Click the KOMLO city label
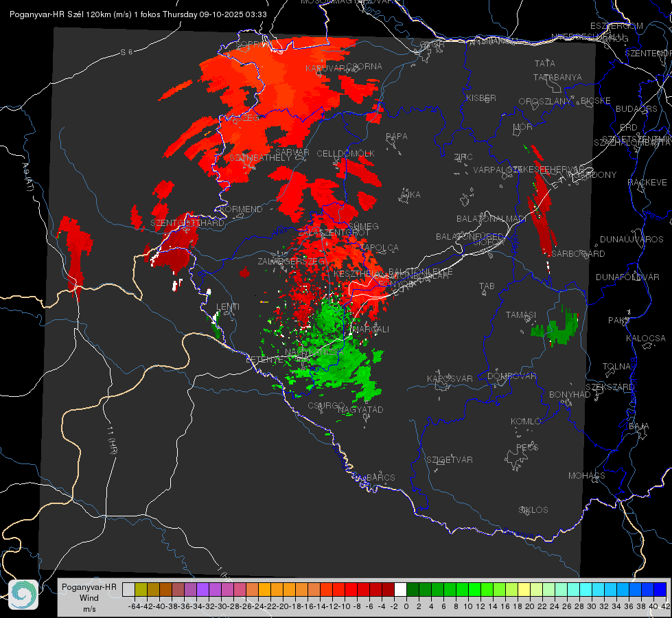This screenshot has width=672, height=618. coord(526,422)
